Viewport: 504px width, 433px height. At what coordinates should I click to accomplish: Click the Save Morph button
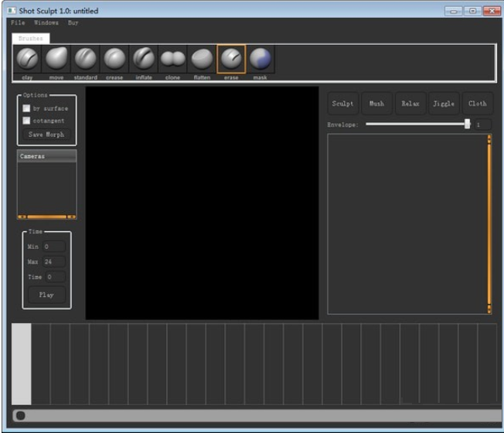46,135
